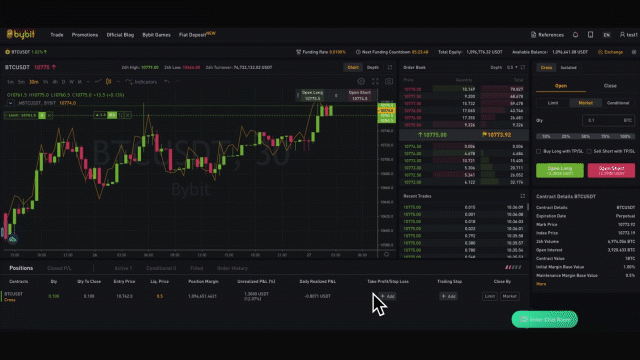The width and height of the screenshot is (640, 360).
Task: Set quantity slider to 50%
Action: 586,136
